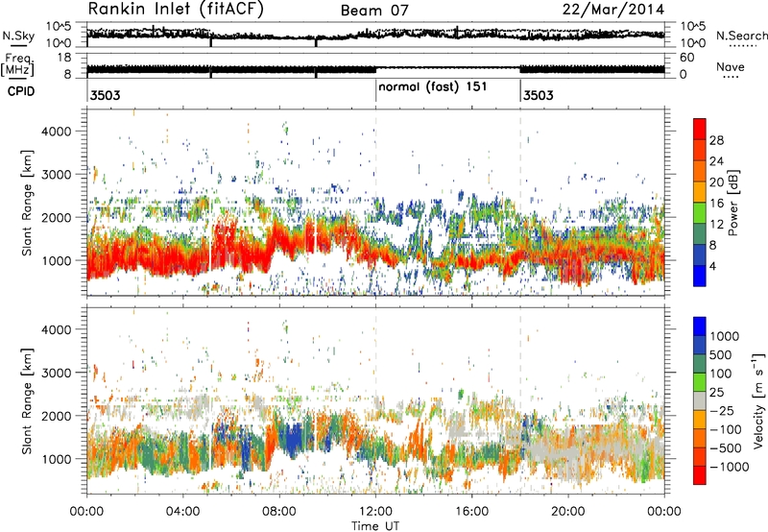Viewport: 768px width, 532px height.
Task: Select the 'N.Sky' legend label
Action: coord(18,36)
